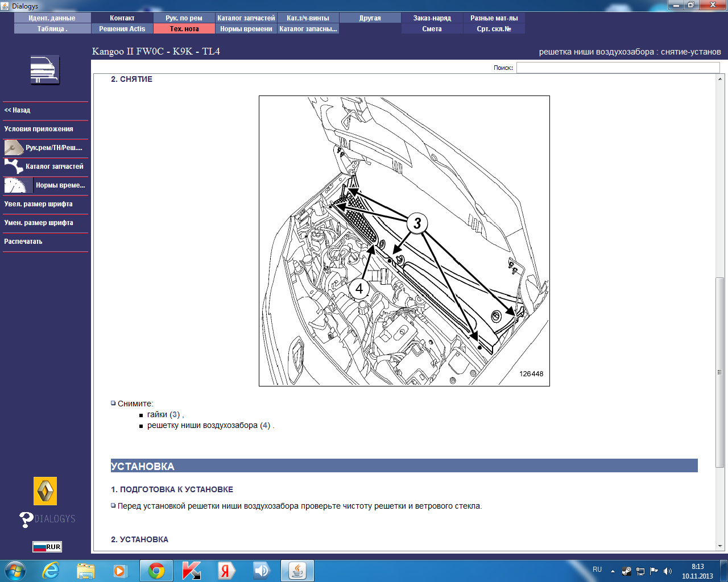Click the RU language indicator
The image size is (728, 582).
pyautogui.click(x=597, y=569)
